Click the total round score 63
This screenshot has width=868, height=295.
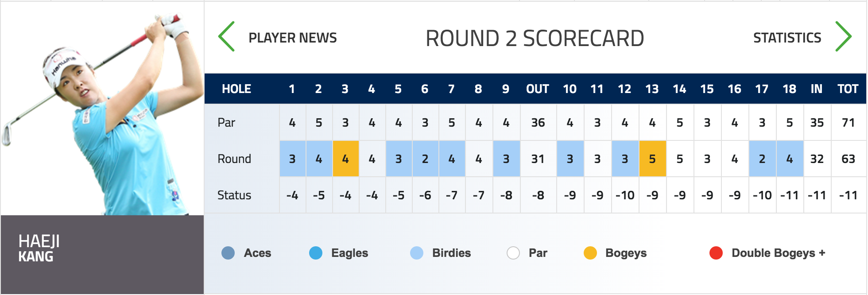click(x=849, y=159)
